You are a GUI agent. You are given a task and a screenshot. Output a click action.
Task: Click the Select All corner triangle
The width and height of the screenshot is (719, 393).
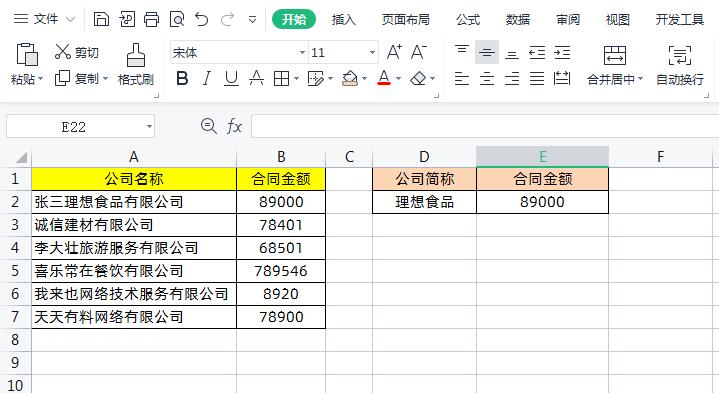point(21,158)
